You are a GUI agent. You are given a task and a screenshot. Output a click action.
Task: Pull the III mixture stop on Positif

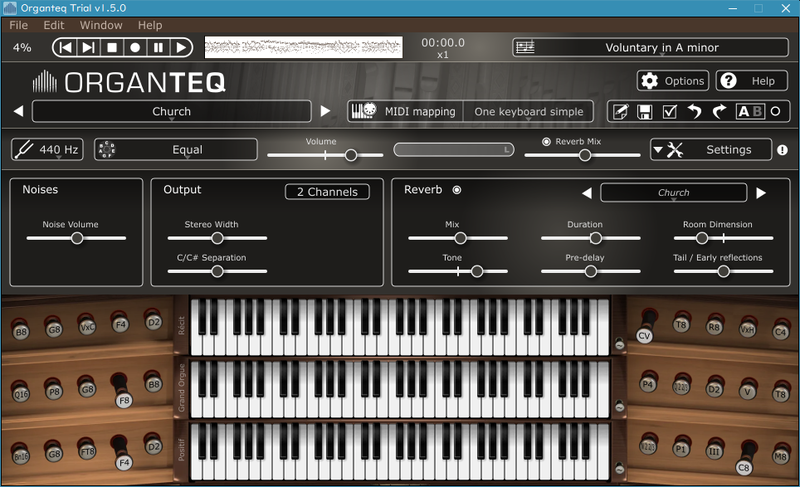coord(714,450)
